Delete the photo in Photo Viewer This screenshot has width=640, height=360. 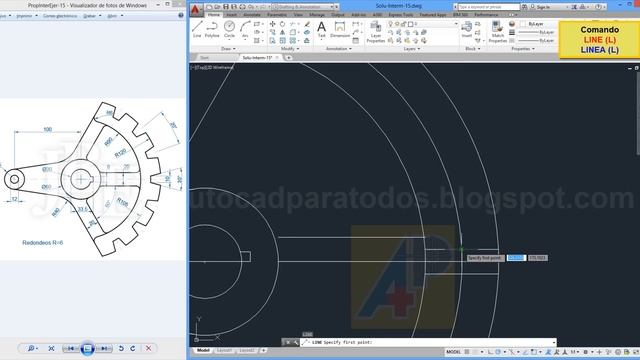click(149, 348)
